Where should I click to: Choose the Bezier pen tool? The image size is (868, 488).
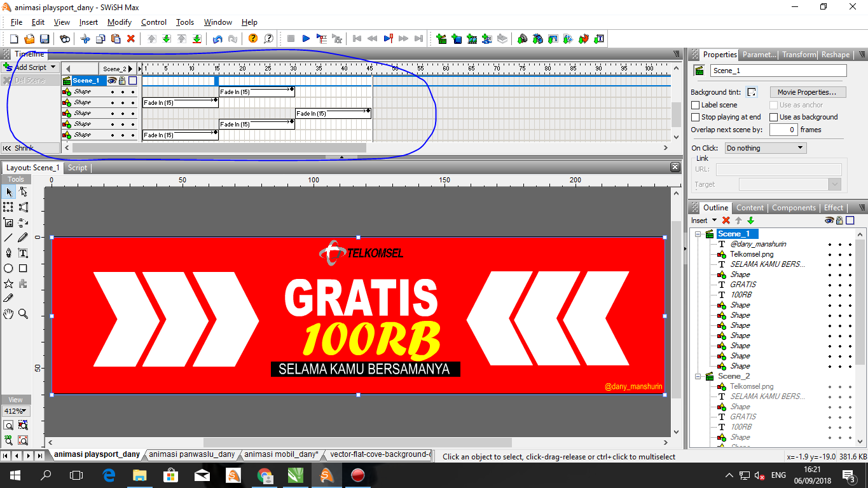tap(9, 253)
